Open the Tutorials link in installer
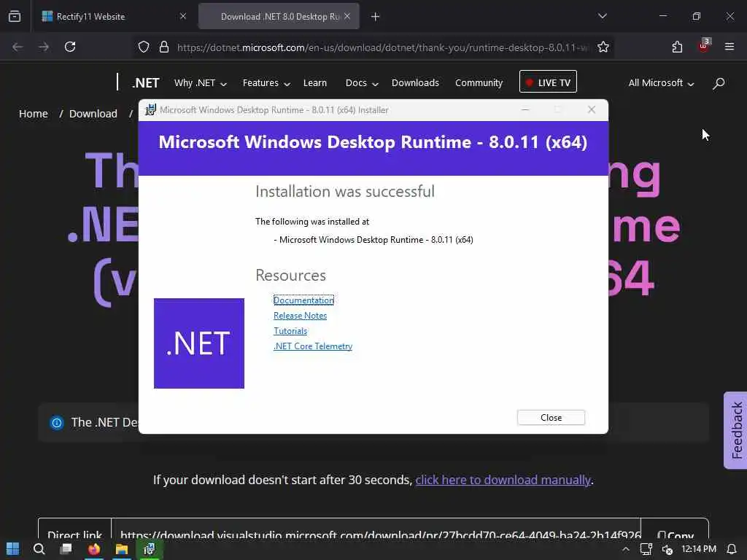Viewport: 747px width, 560px height. (x=290, y=330)
